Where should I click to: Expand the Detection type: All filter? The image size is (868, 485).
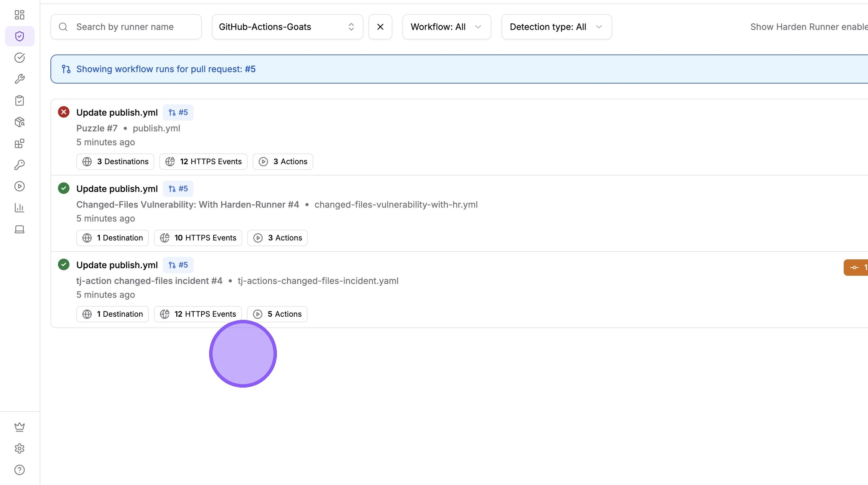[556, 27]
